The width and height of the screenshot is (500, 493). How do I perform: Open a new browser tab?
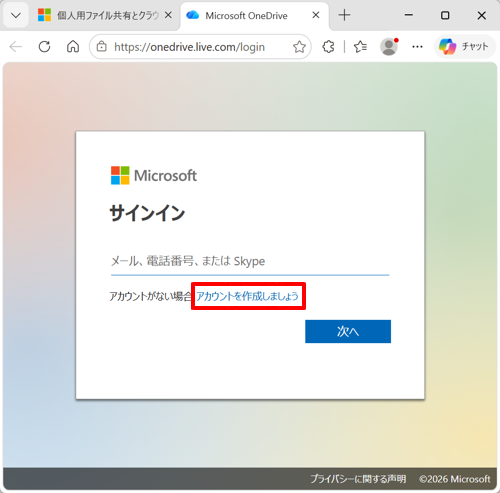[344, 15]
